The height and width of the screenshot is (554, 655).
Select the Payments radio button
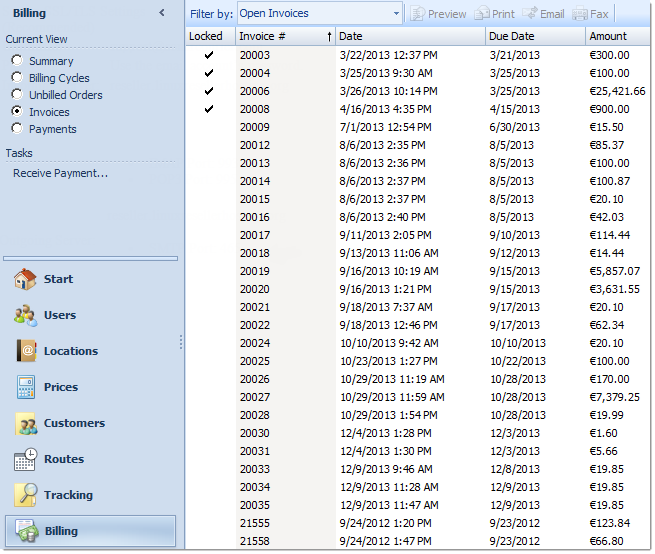[x=17, y=128]
